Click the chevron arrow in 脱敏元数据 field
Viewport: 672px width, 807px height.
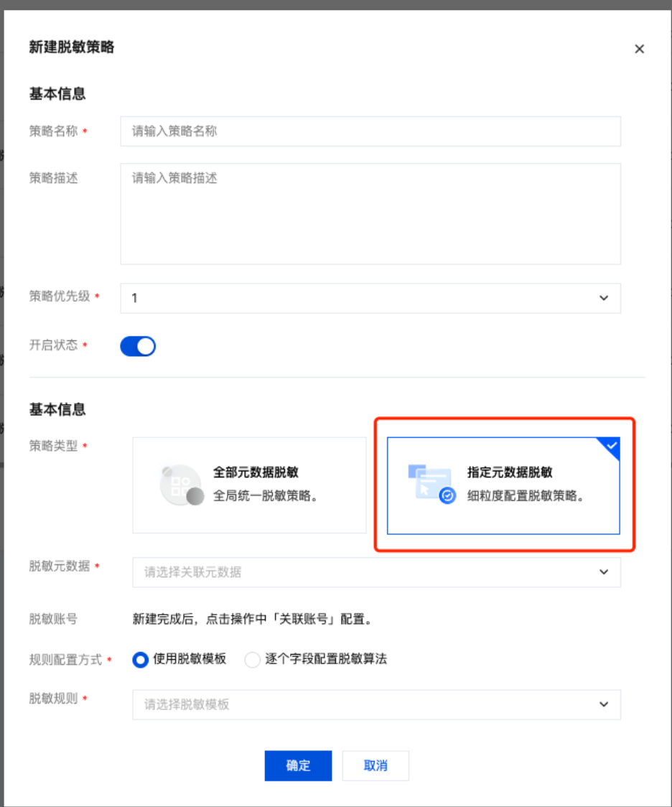pyautogui.click(x=604, y=572)
